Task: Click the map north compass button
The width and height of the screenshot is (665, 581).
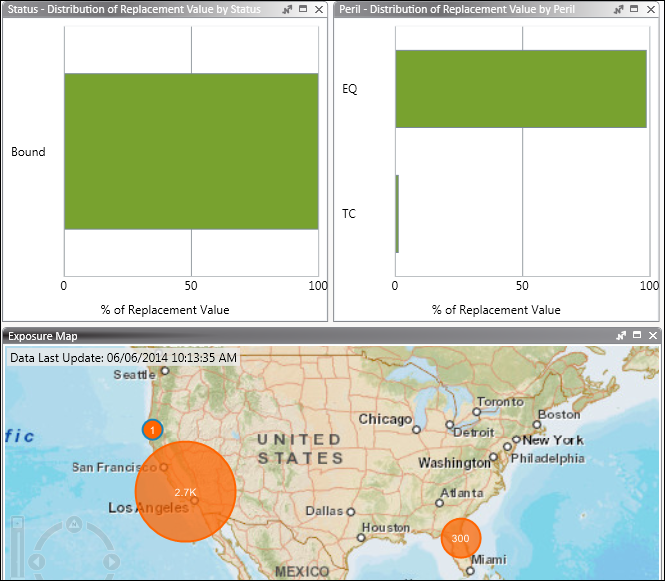Action: 74,524
